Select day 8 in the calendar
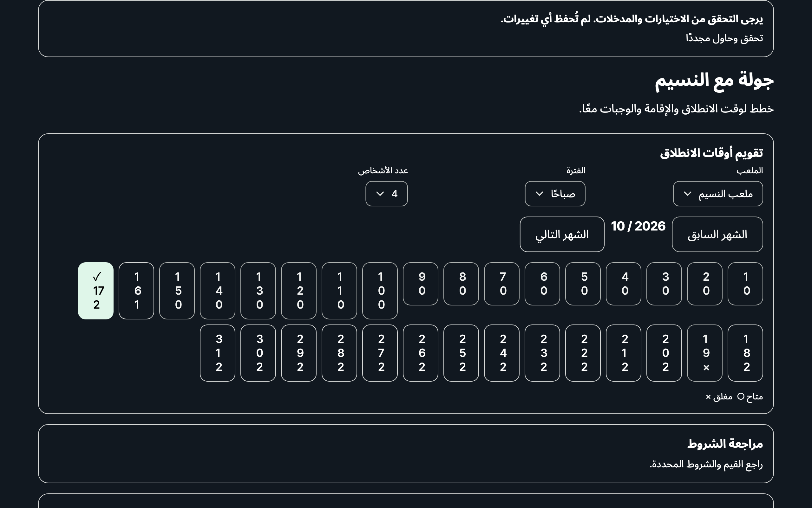This screenshot has width=812, height=508. pyautogui.click(x=461, y=284)
